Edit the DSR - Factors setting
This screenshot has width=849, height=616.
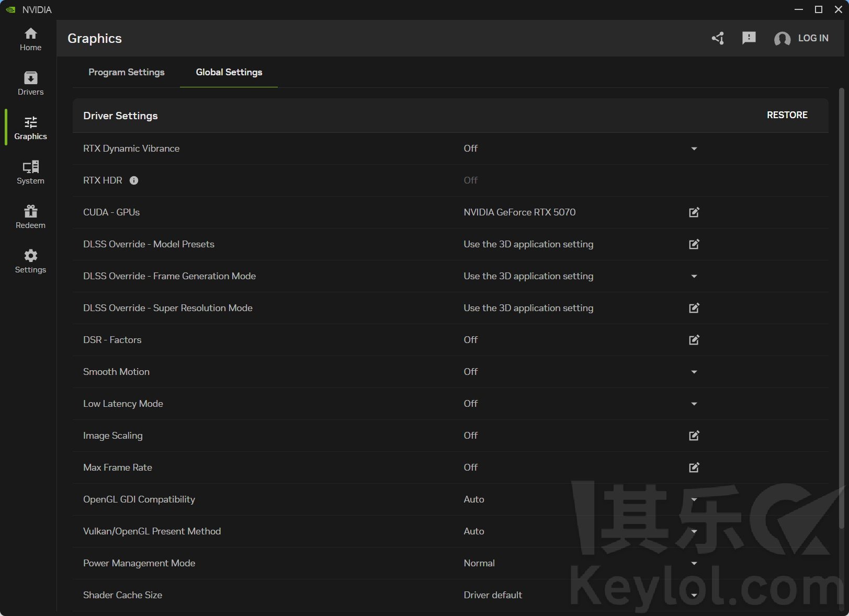(694, 340)
